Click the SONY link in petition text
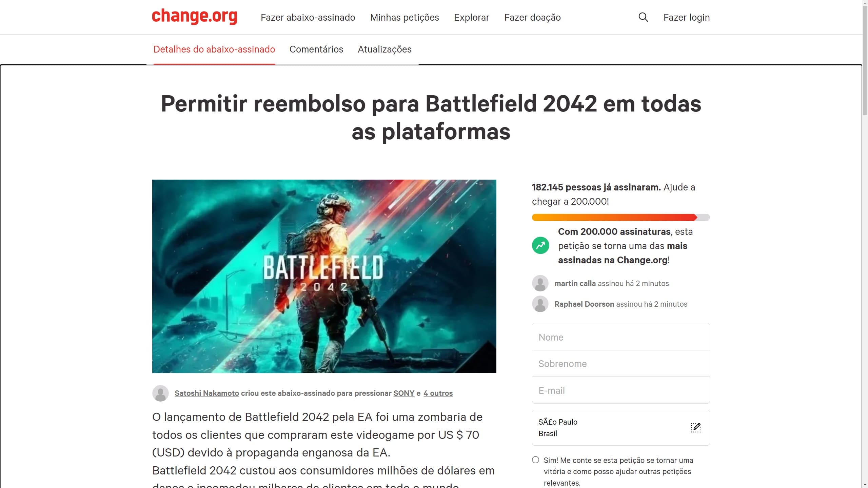This screenshot has width=868, height=488. [x=403, y=393]
